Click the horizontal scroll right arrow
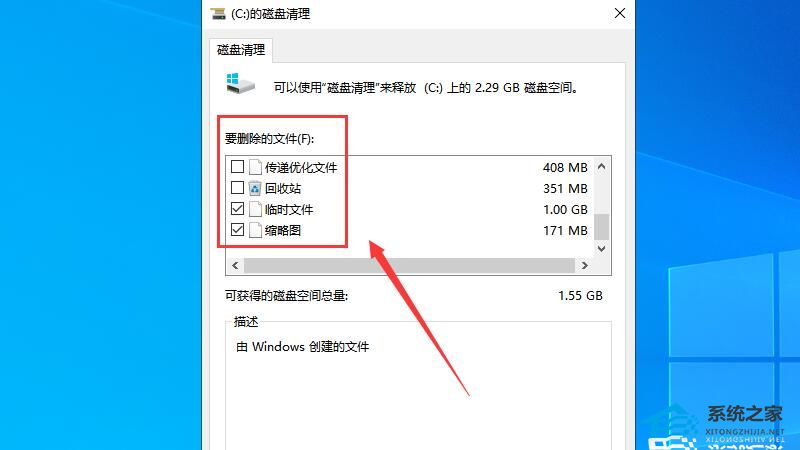 [x=585, y=265]
